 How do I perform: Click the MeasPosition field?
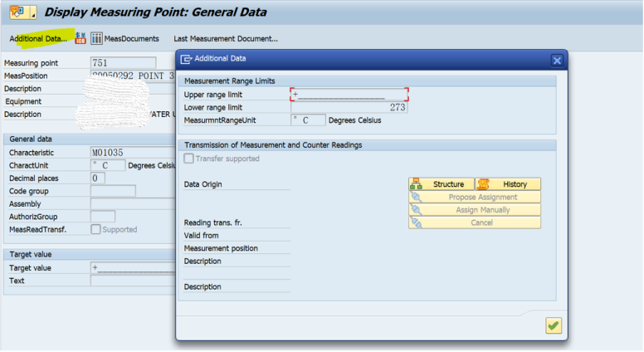click(x=132, y=76)
